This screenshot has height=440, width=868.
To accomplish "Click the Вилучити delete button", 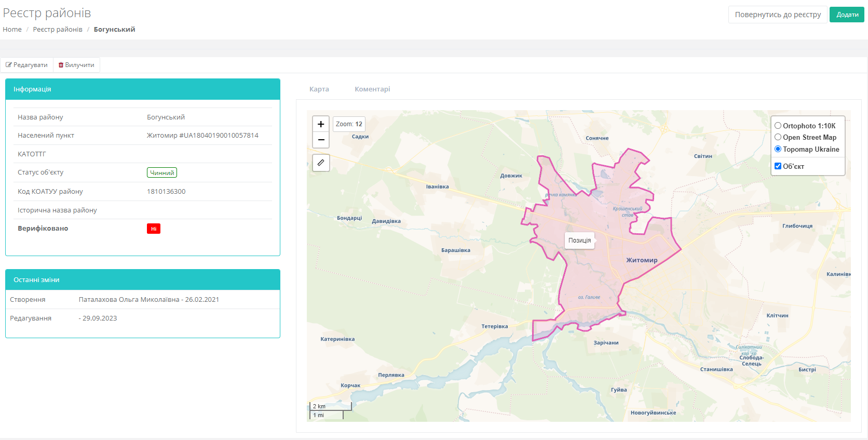I will pos(76,65).
